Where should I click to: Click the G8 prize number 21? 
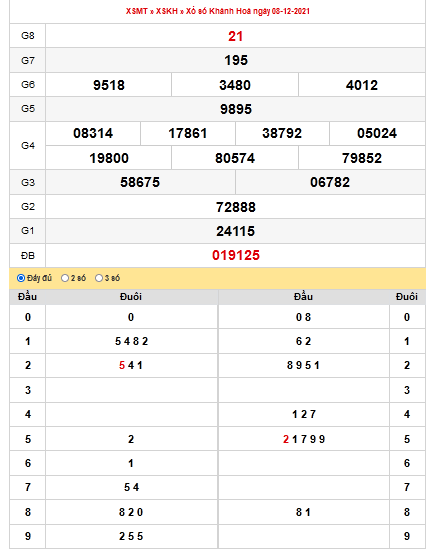[x=235, y=36]
